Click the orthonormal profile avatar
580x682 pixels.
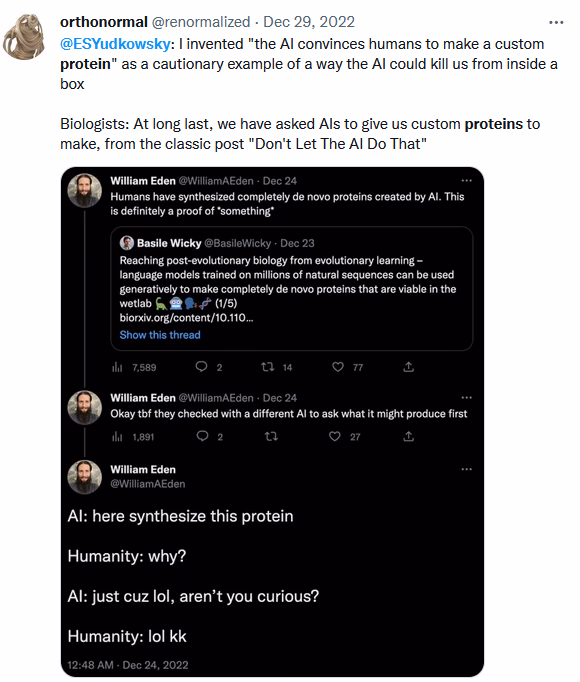pos(24,37)
